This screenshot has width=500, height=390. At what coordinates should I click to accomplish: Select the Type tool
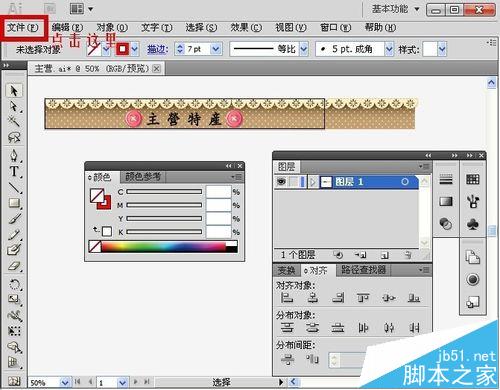[x=14, y=171]
